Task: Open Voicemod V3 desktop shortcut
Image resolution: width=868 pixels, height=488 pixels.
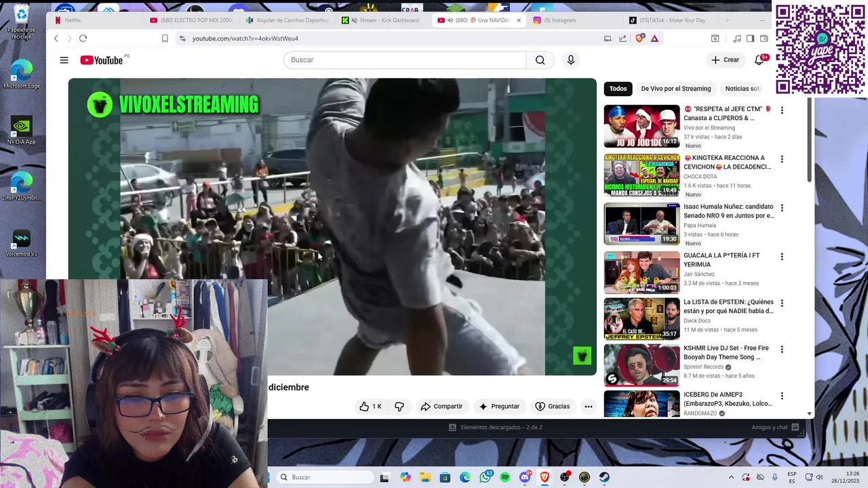Action: 22,244
